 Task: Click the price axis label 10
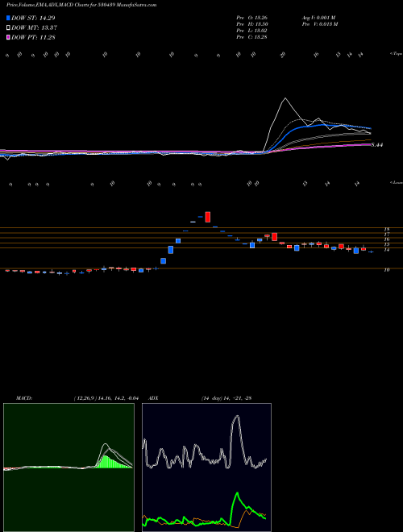387,270
